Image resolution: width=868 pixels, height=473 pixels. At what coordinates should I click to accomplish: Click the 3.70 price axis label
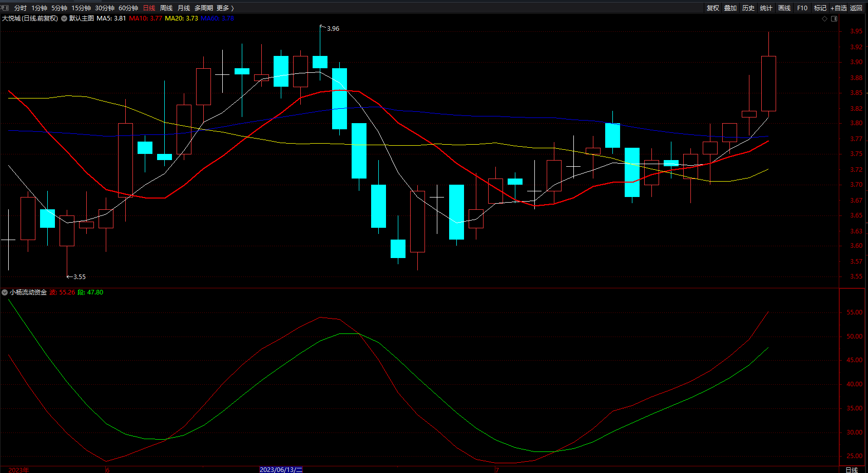(856, 185)
